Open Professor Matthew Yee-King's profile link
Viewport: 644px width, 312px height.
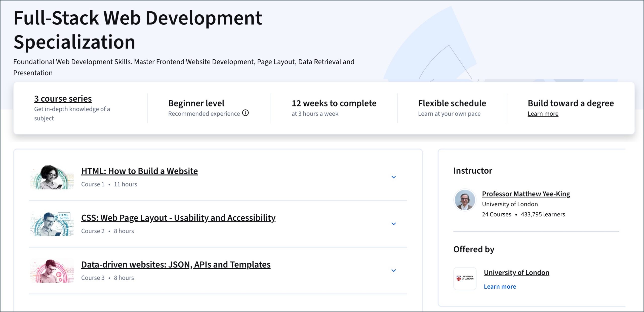point(526,194)
